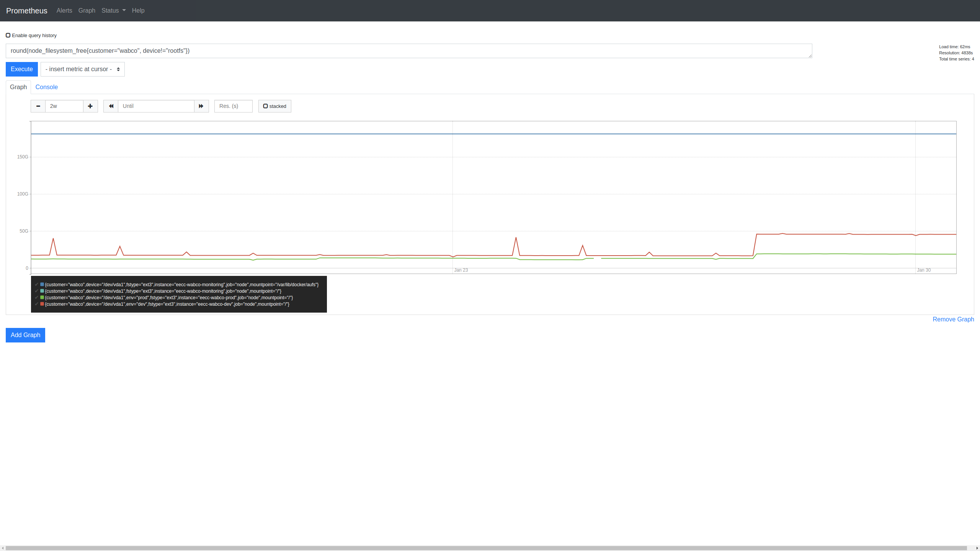Viewport: 980px width, 551px height.
Task: Open the insert metric at cursor dropdown
Action: pyautogui.click(x=82, y=69)
